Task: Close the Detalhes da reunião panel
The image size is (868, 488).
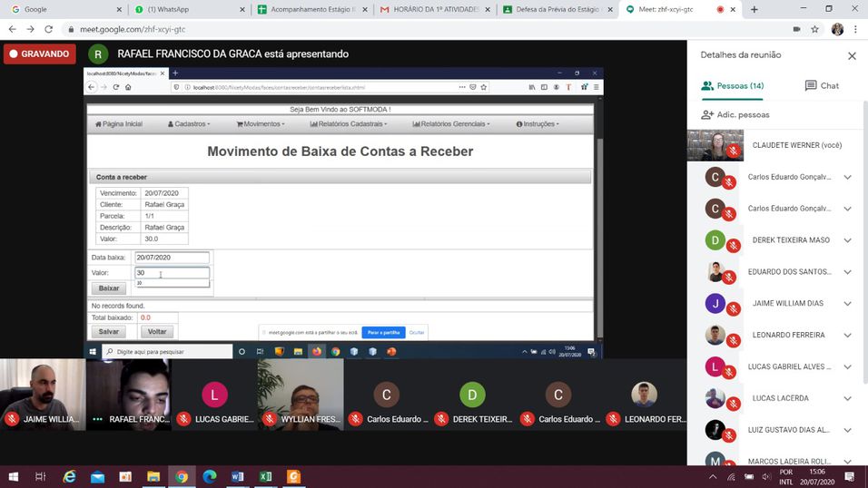Action: coord(852,56)
